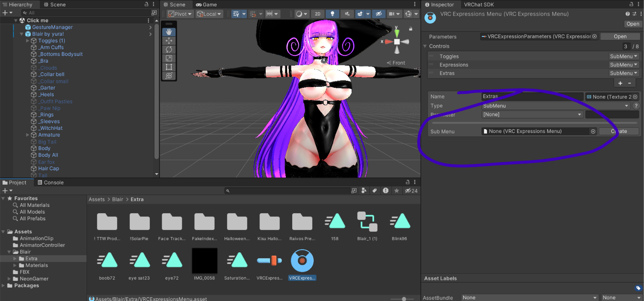Image resolution: width=644 pixels, height=301 pixels.
Task: Select the 158 animation clip asset
Action: (335, 227)
